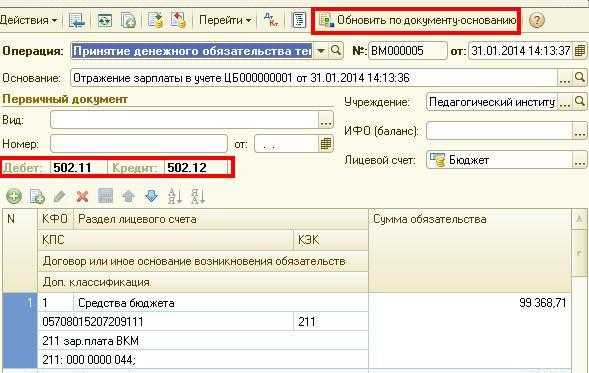
Task: Click the ellipsis button of the Вид field
Action: [x=326, y=120]
